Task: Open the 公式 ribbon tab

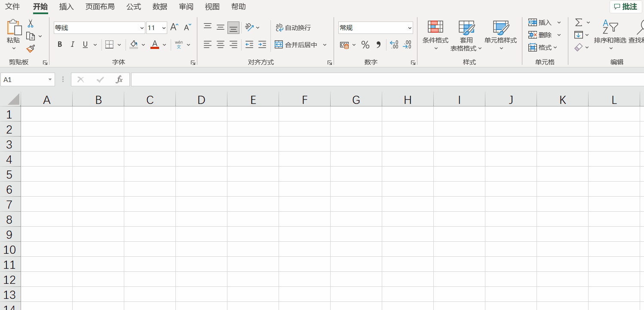Action: click(x=133, y=6)
